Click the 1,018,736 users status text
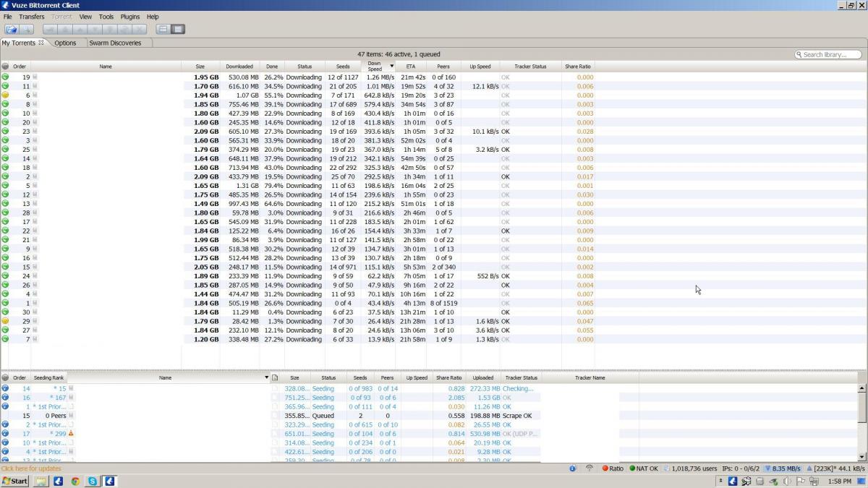 click(x=694, y=468)
